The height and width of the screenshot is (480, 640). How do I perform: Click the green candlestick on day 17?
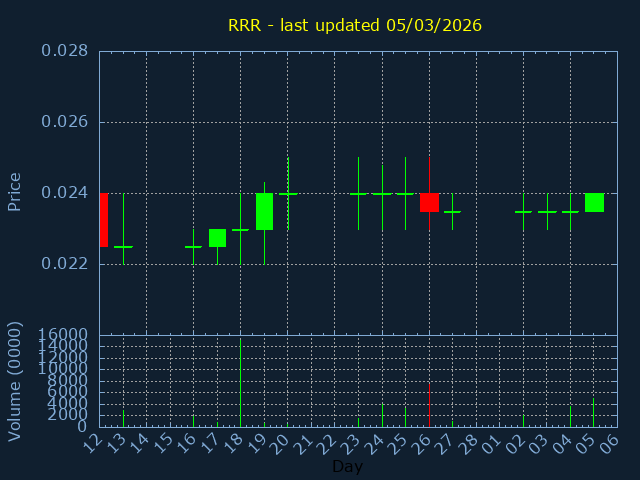click(x=217, y=238)
